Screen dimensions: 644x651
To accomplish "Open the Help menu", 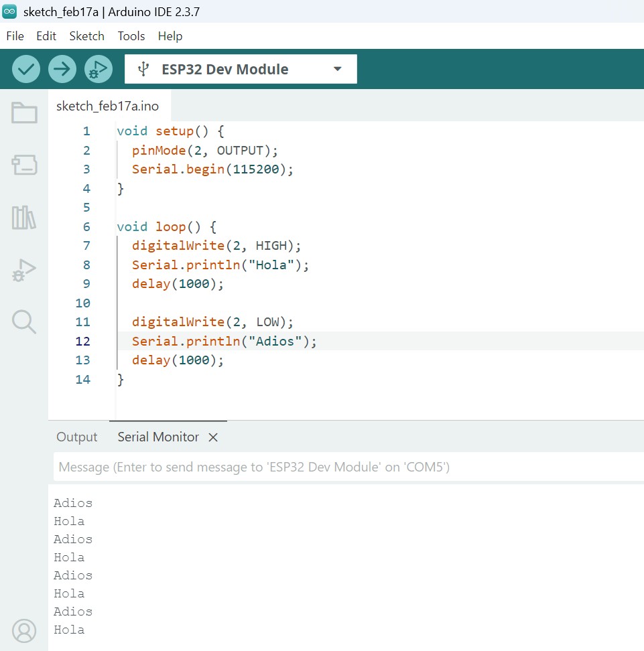I will coord(170,36).
